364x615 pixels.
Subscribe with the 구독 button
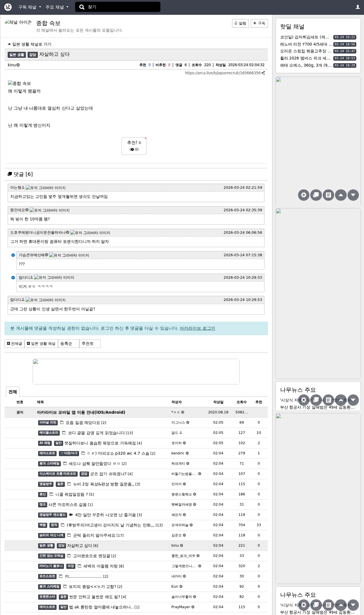tap(259, 23)
